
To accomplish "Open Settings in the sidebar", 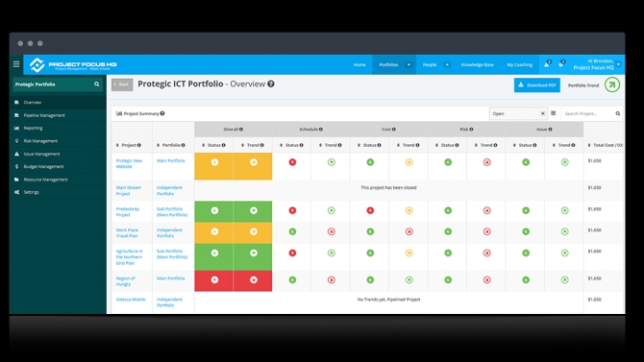I will 58,192.
